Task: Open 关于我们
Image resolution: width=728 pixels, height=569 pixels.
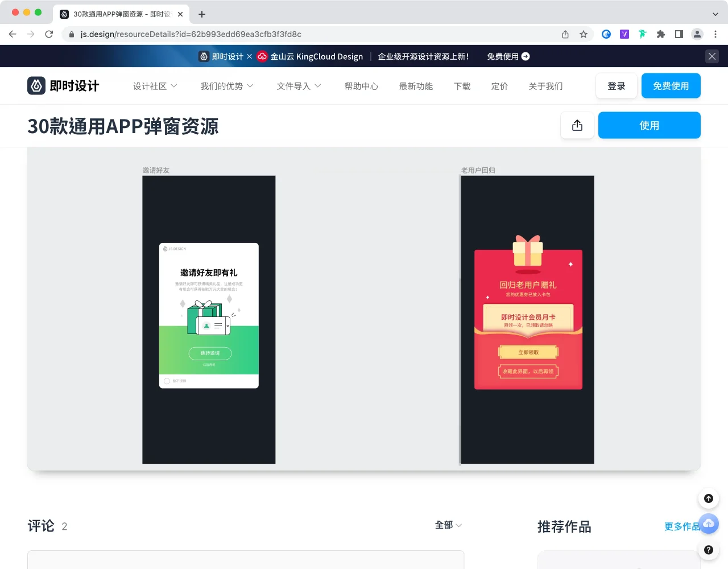Action: 545,86
